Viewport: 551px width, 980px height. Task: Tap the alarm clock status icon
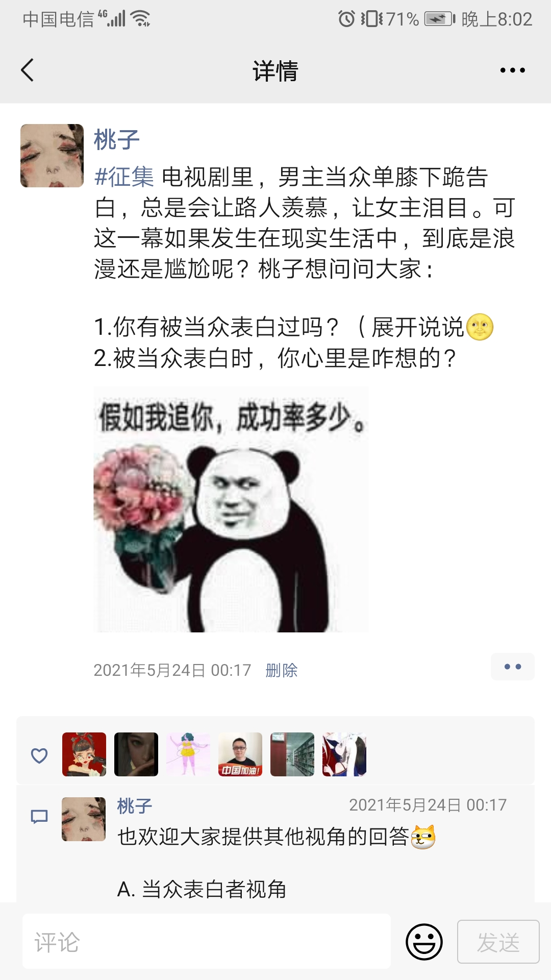(x=346, y=19)
